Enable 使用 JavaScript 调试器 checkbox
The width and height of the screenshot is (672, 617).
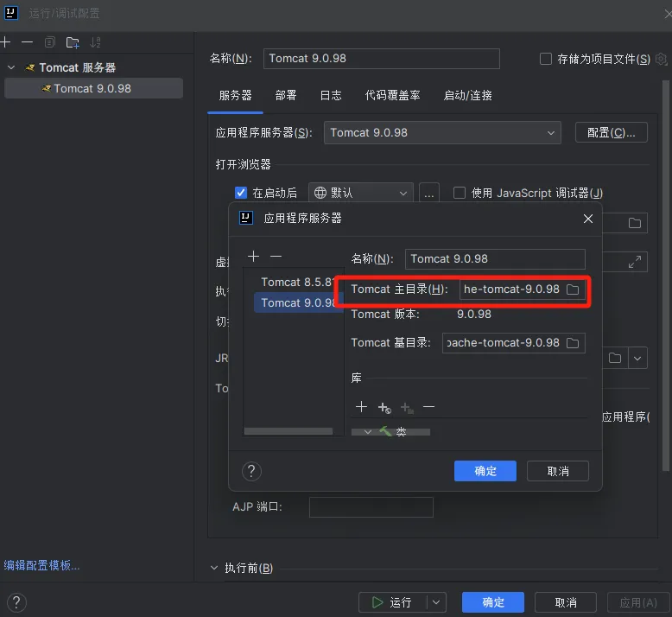pos(460,193)
